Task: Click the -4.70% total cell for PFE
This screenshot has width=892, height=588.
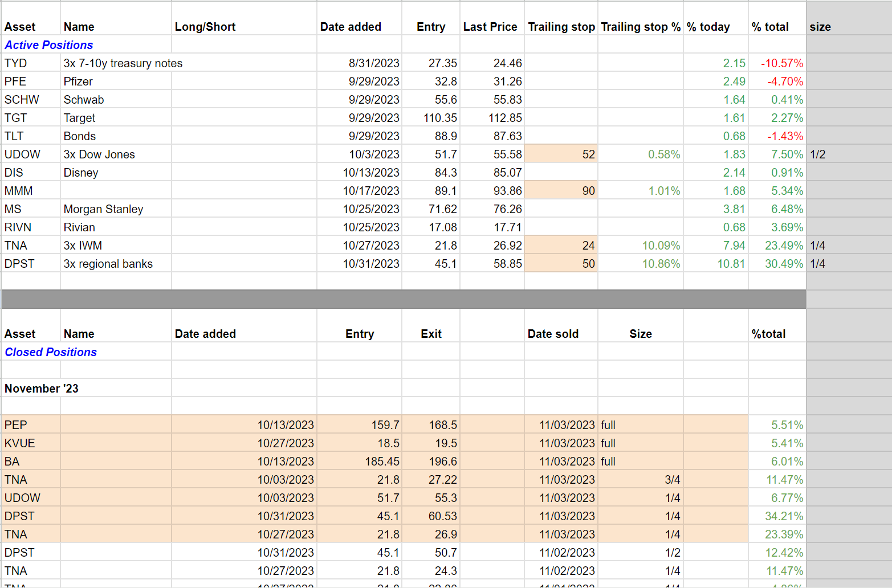Action: pyautogui.click(x=777, y=81)
